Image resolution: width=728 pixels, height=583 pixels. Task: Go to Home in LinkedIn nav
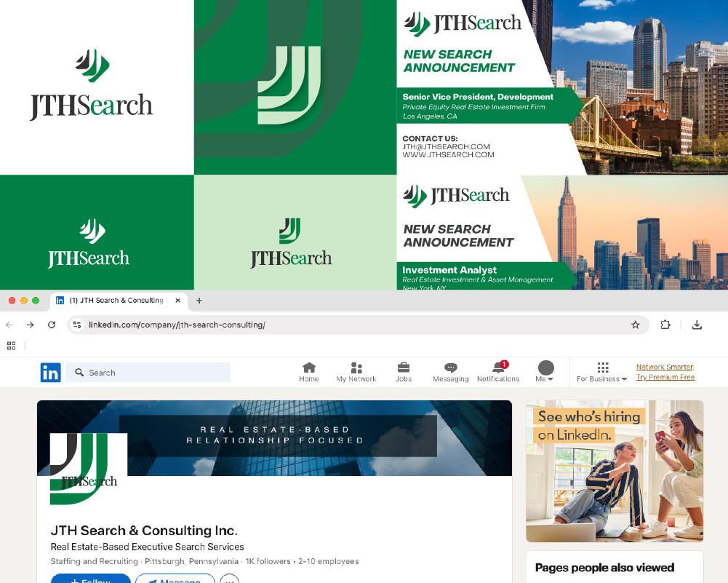tap(309, 373)
